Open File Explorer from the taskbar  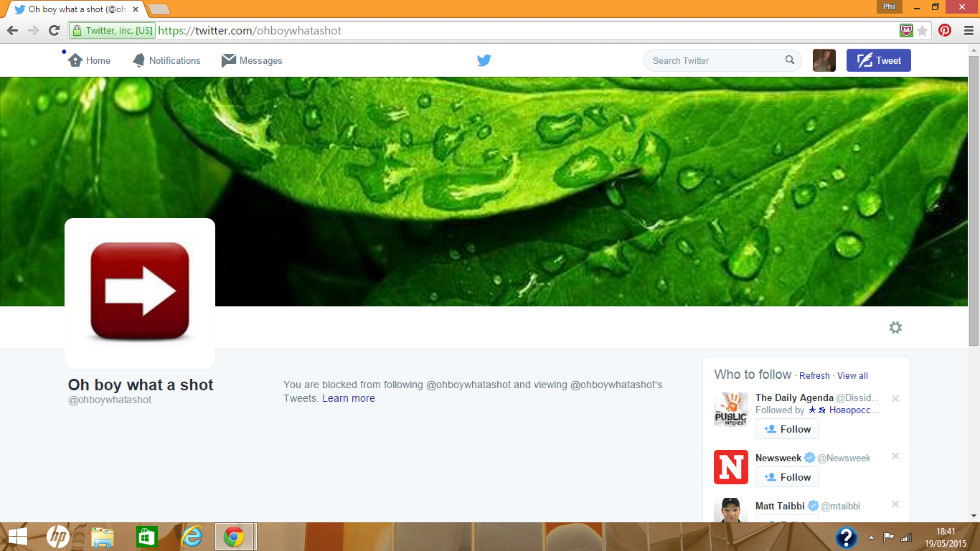coord(103,537)
